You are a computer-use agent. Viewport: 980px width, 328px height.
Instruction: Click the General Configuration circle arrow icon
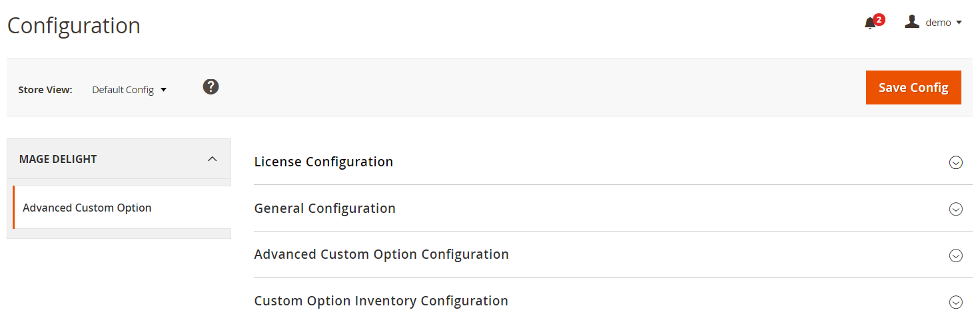pos(955,209)
